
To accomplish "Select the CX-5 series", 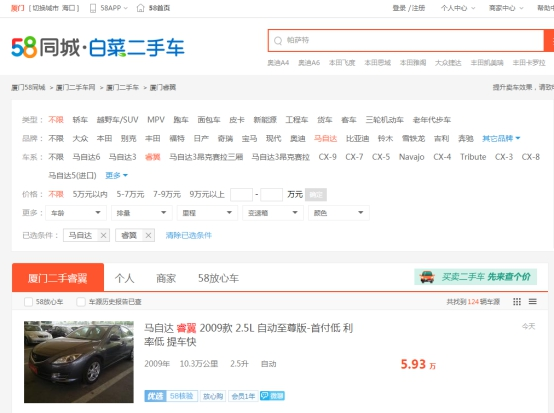I will tap(381, 157).
